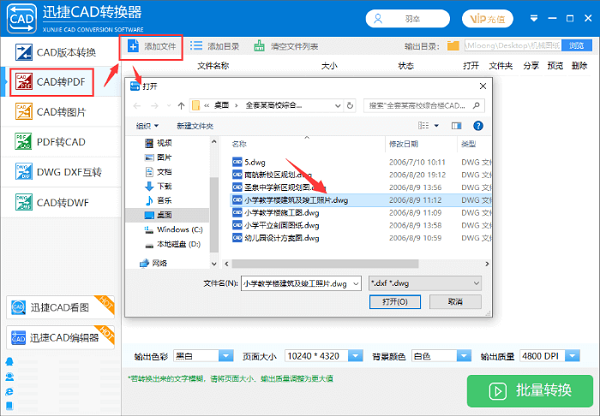Click the 浏览 browse button
This screenshot has width=600, height=416.
[x=576, y=46]
